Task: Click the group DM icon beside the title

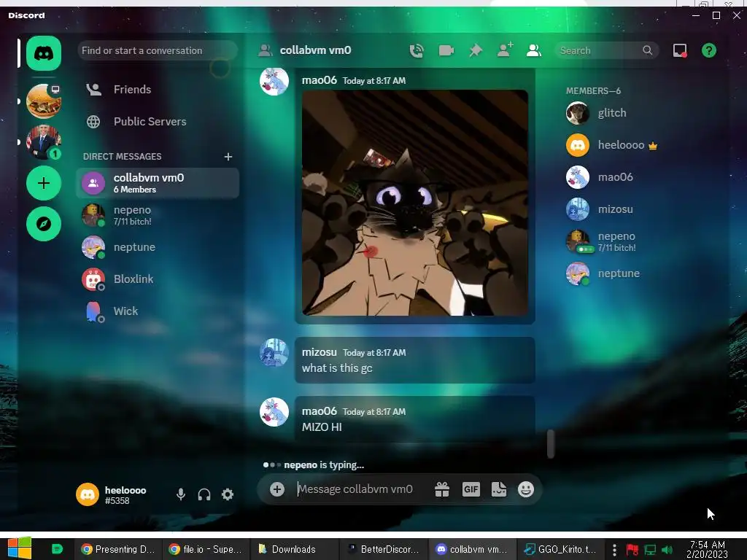Action: tap(265, 50)
